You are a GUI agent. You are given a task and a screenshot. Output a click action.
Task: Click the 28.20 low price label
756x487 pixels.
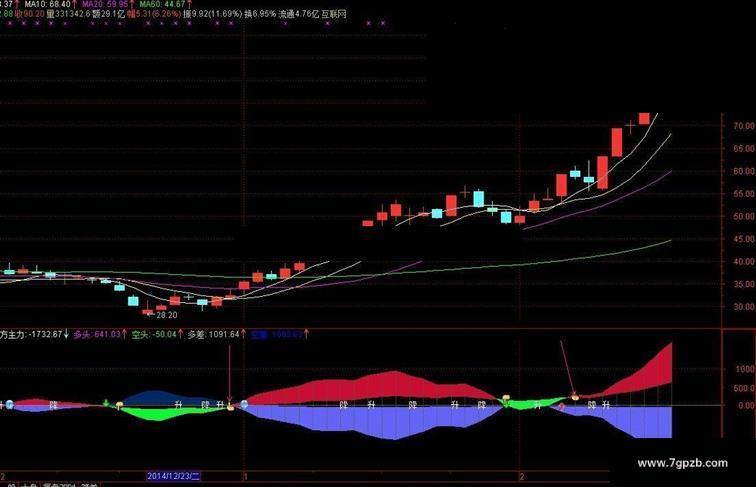[x=167, y=315]
